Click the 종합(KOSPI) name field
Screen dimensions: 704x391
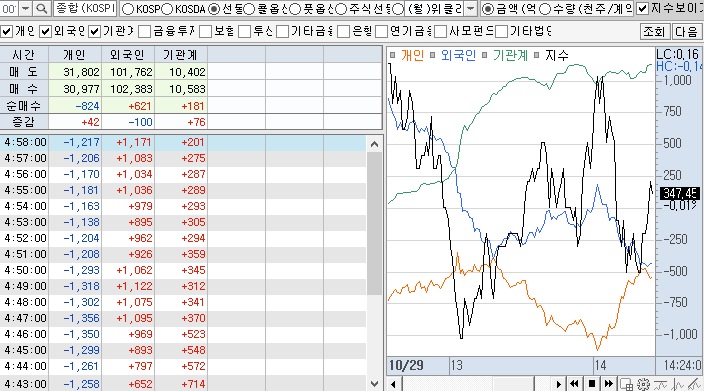click(x=85, y=9)
